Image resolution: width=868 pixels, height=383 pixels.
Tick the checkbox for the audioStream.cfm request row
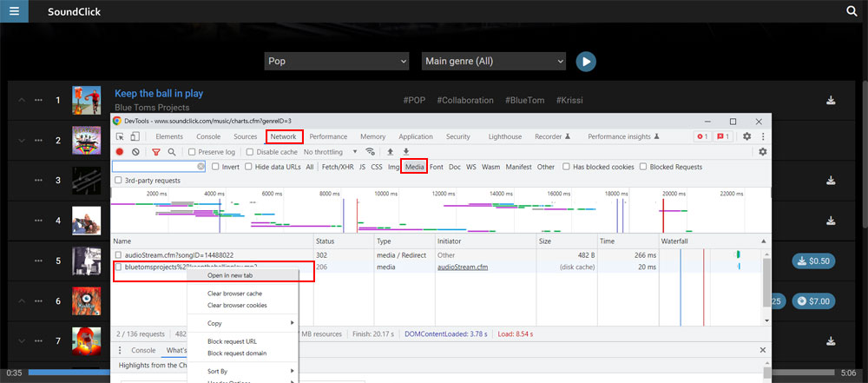coord(118,255)
